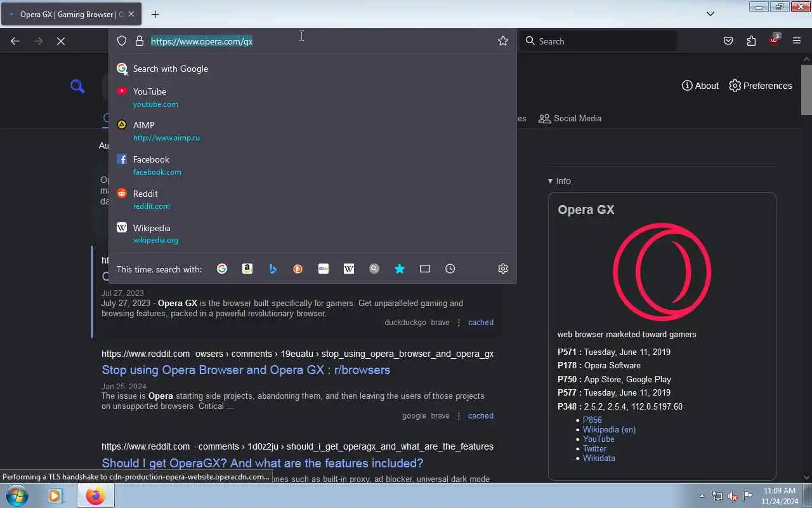This screenshot has height=508, width=812.
Task: Collapse the Info section
Action: tap(560, 181)
